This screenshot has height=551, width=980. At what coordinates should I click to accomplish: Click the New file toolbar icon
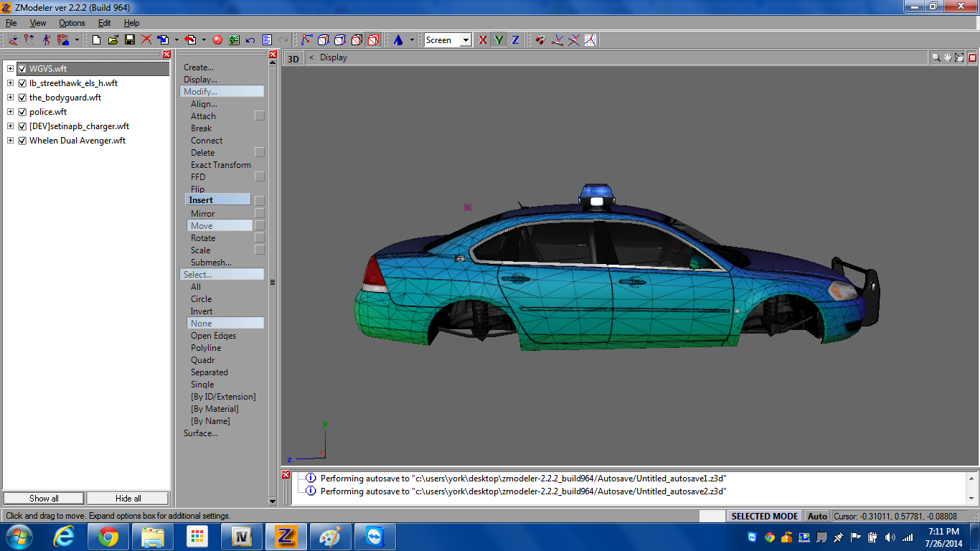[x=96, y=40]
